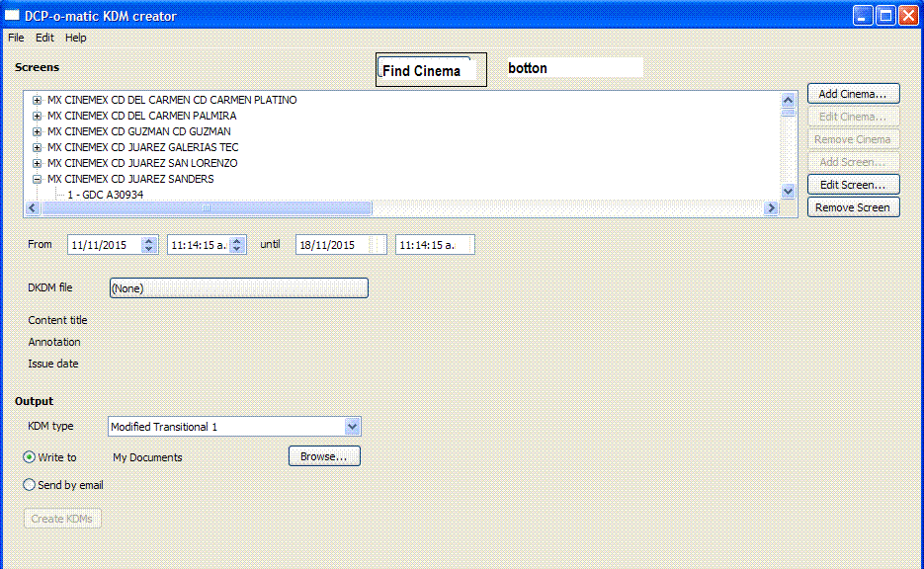Click the From time spinner arrows
924x569 pixels.
(x=237, y=244)
